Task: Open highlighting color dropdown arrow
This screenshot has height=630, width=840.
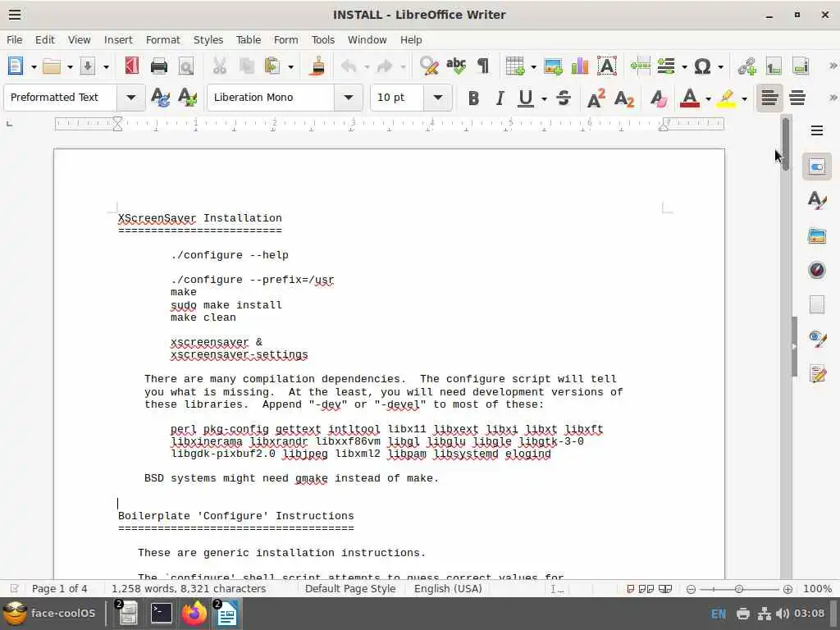Action: click(745, 98)
